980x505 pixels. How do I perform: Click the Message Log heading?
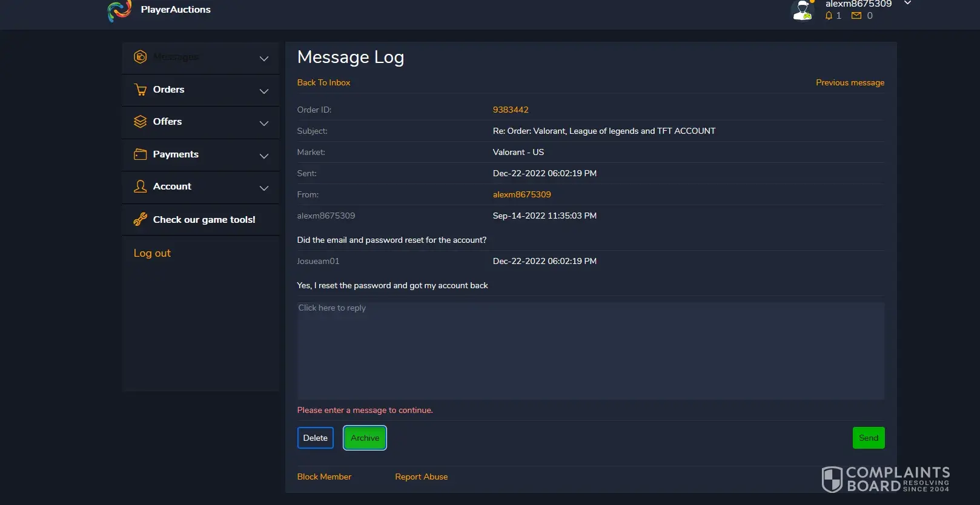click(351, 57)
